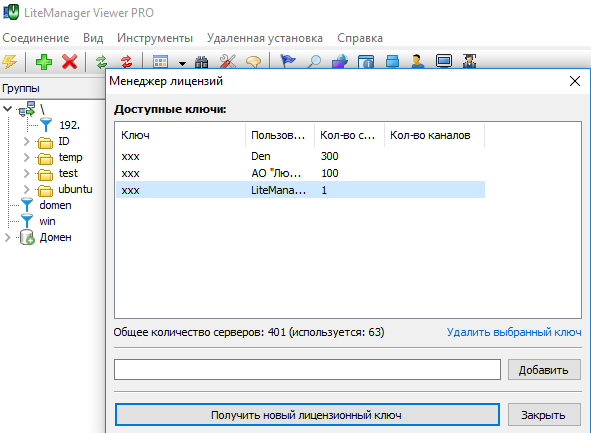This screenshot has height=433, width=591.
Task: Click the green arrows refresh icon
Action: (101, 62)
